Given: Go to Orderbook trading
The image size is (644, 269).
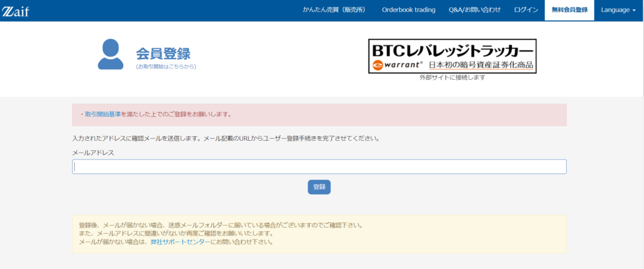Looking at the screenshot, I should [x=408, y=10].
